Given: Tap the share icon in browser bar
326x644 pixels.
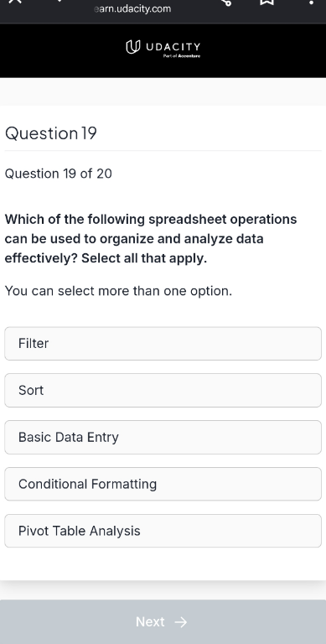Looking at the screenshot, I should click(x=226, y=2).
